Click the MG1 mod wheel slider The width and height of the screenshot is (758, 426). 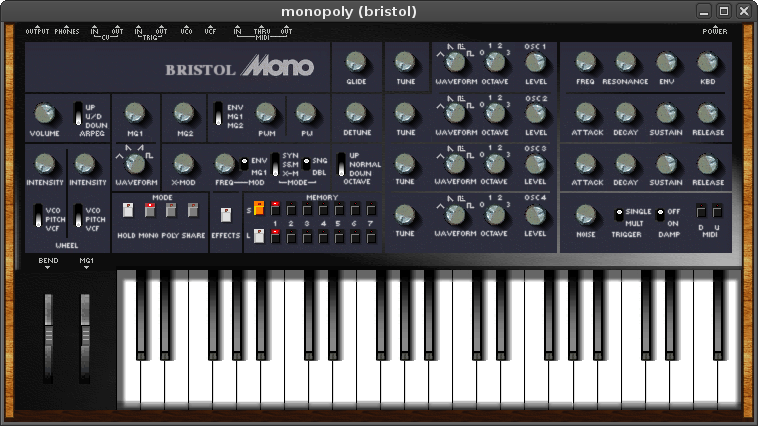(x=85, y=338)
